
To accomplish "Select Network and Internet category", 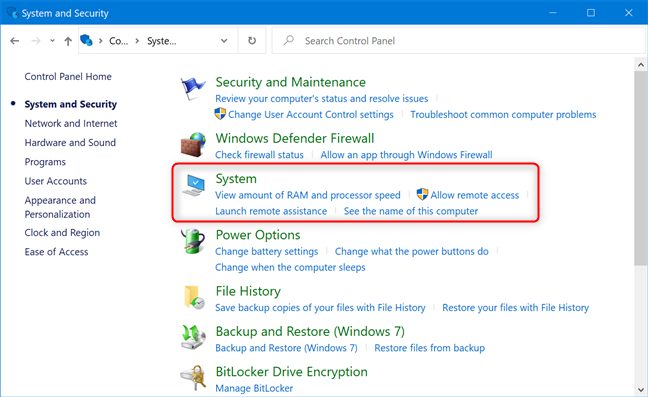I will (71, 123).
